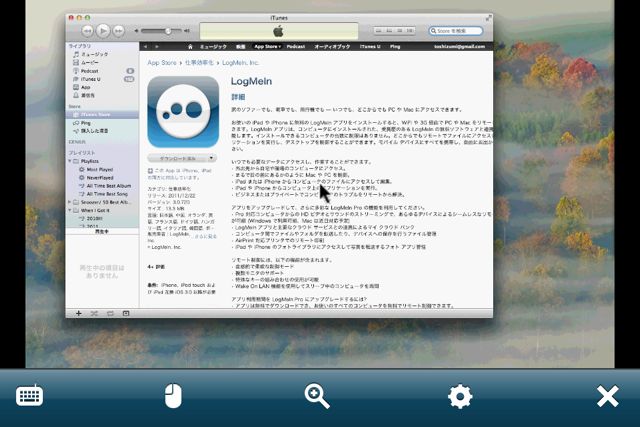Open the iTunes U tab in store bar
The height and width of the screenshot is (427, 640).
click(370, 47)
